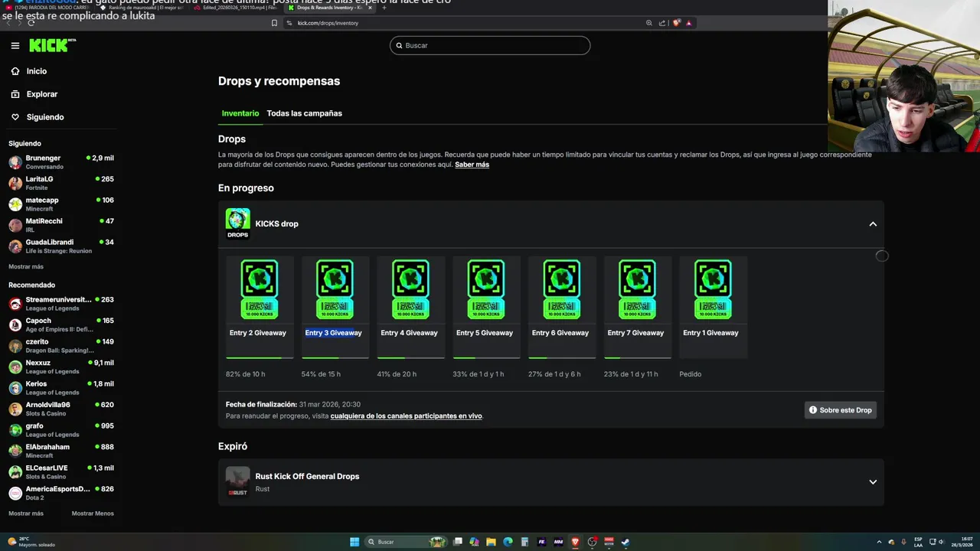Switch to the Inventario tab

click(x=240, y=113)
